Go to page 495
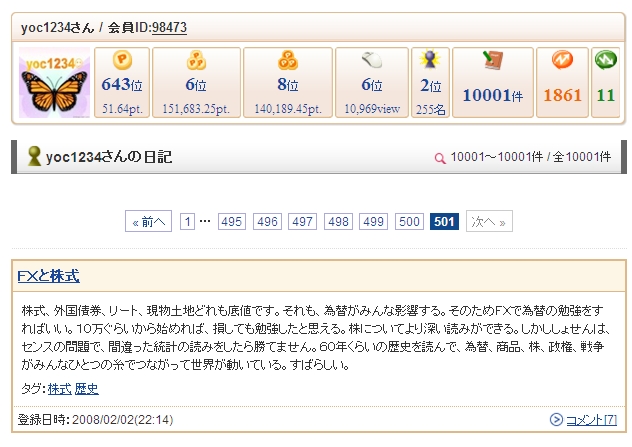632x447 pixels. 232,222
